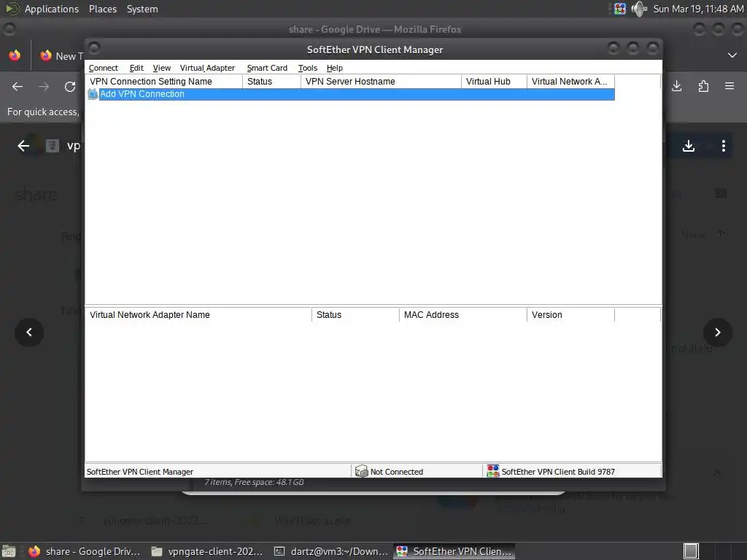Screen dimensions: 747x560
Task: Sort adapters by MAC Address column
Action: 463,315
